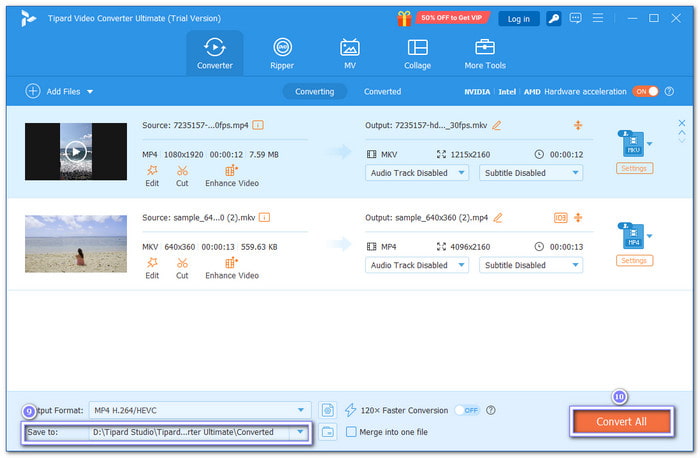Click compress icon on the MP4 output row

click(x=578, y=217)
